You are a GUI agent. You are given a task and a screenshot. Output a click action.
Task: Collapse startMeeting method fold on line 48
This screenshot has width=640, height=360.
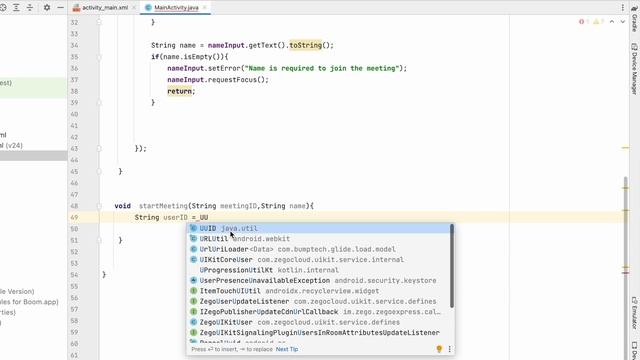coord(99,206)
